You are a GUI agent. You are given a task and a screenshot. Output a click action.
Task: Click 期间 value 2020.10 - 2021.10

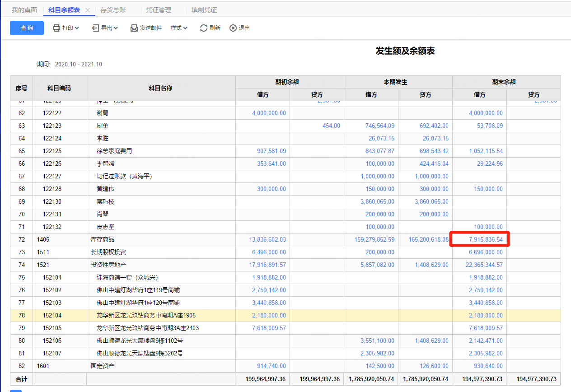click(x=79, y=64)
